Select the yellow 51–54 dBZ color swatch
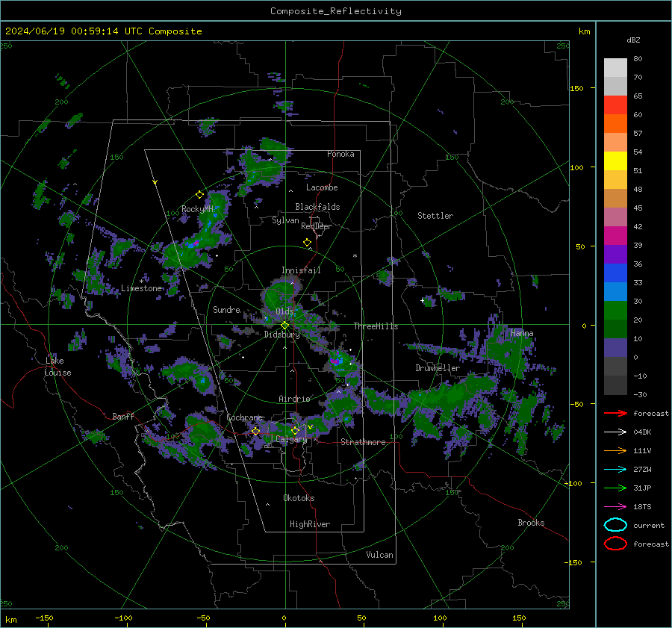The height and width of the screenshot is (628, 672). point(615,161)
